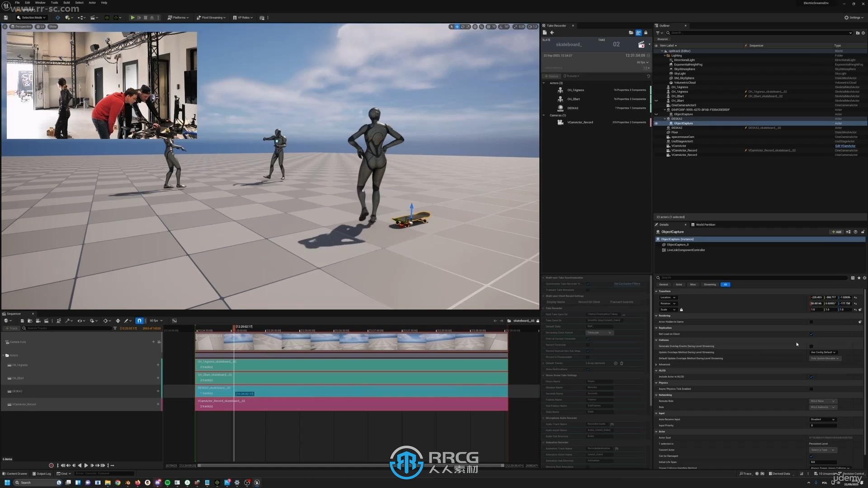This screenshot has height=488, width=868.
Task: Toggle Include Actor in HLOD checkbox
Action: point(811,376)
